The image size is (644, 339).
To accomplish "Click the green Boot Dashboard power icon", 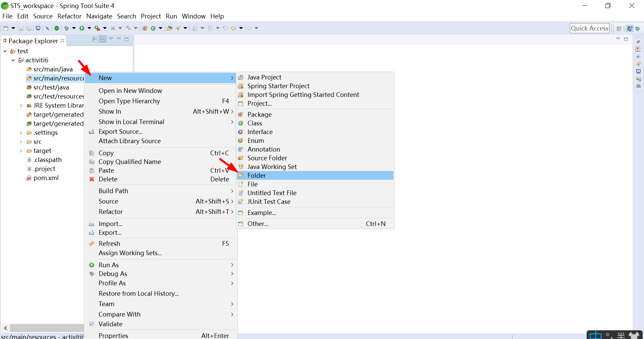I will click(x=57, y=28).
